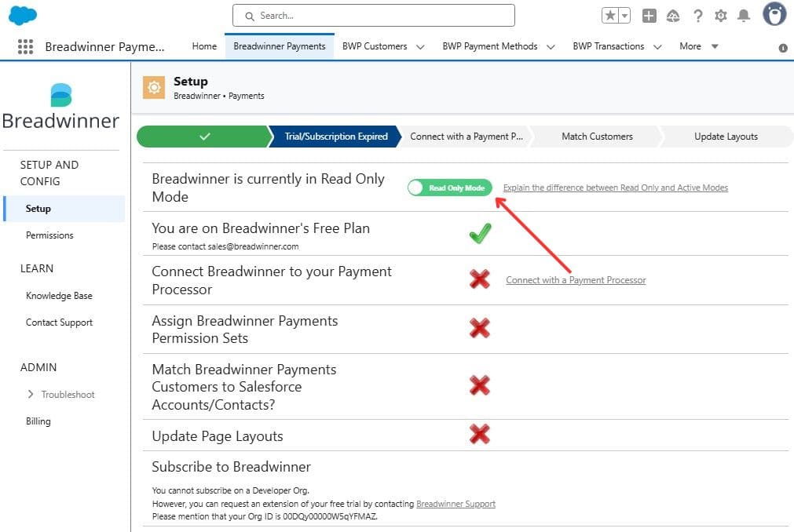View notifications bell icon
This screenshot has width=794, height=532.
tap(744, 16)
